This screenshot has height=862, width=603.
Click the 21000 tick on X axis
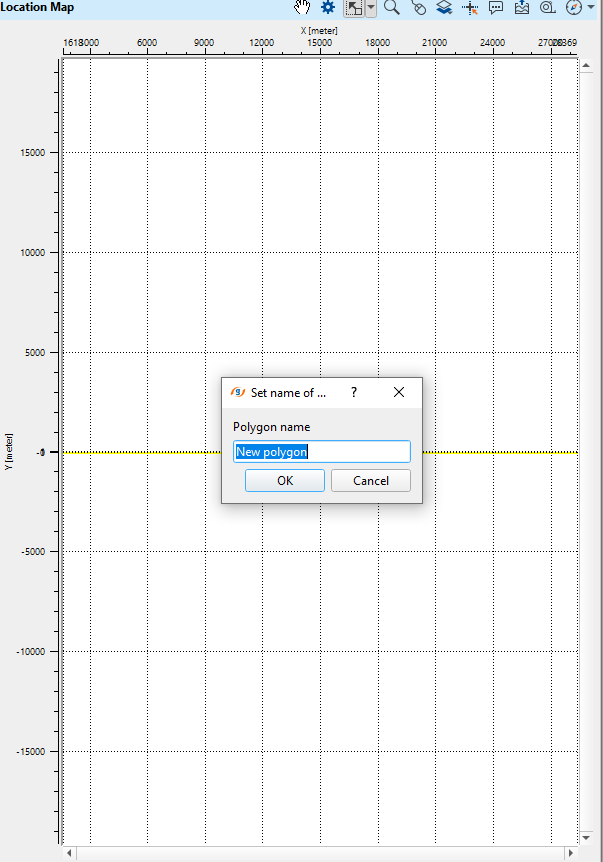(434, 42)
